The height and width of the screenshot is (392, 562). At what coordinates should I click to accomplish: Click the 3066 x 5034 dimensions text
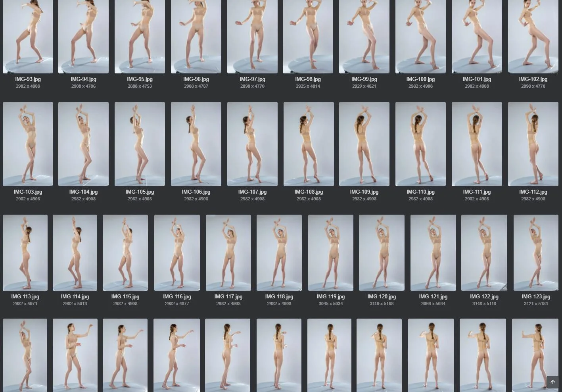[x=433, y=304]
